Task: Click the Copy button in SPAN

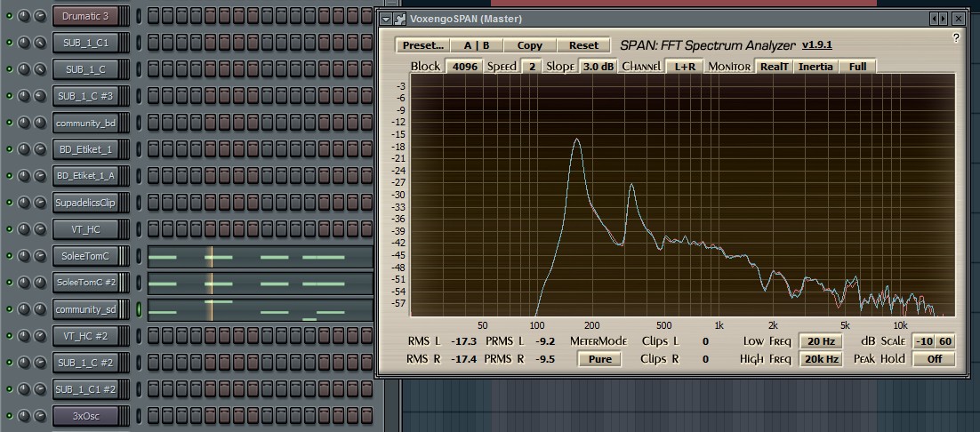Action: pos(529,45)
